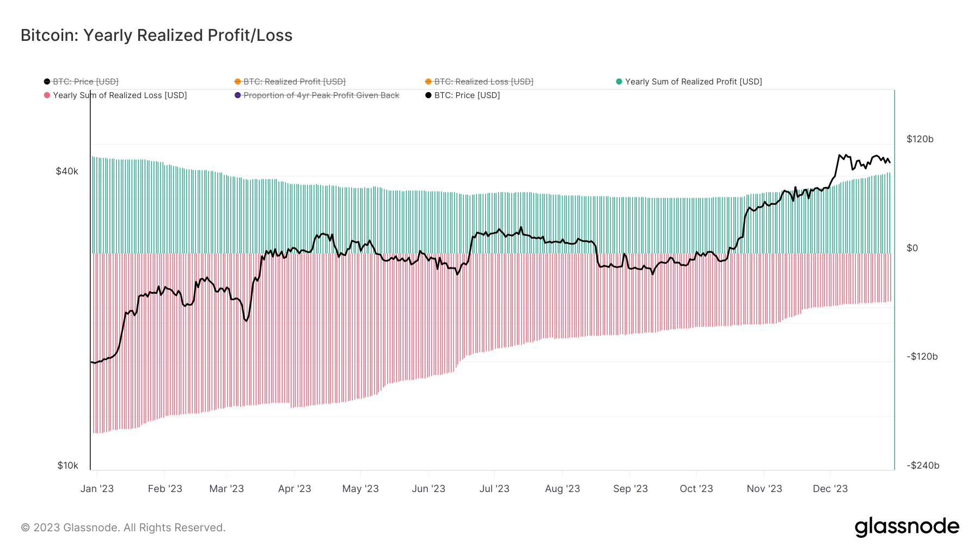This screenshot has width=980, height=552.
Task: Click the $120b right axis label
Action: (920, 139)
